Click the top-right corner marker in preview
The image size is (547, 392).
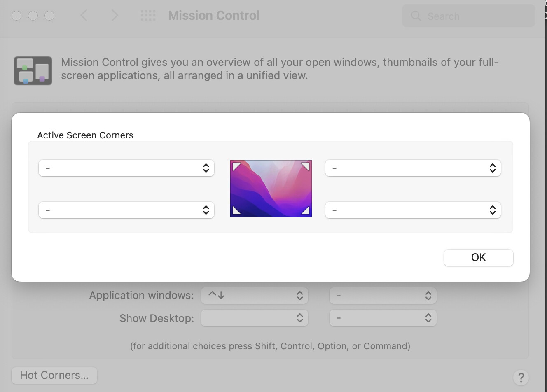pyautogui.click(x=305, y=166)
